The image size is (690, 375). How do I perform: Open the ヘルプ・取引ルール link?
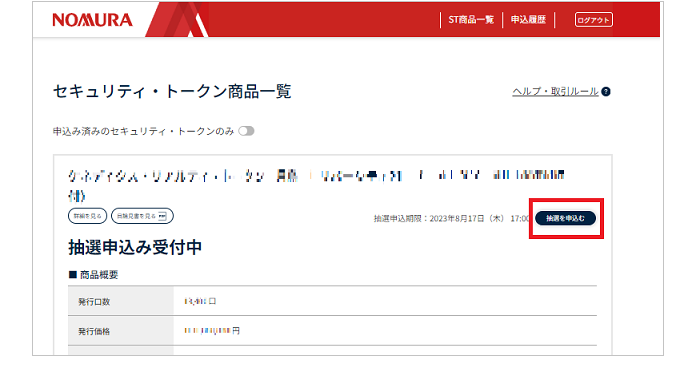(x=555, y=92)
